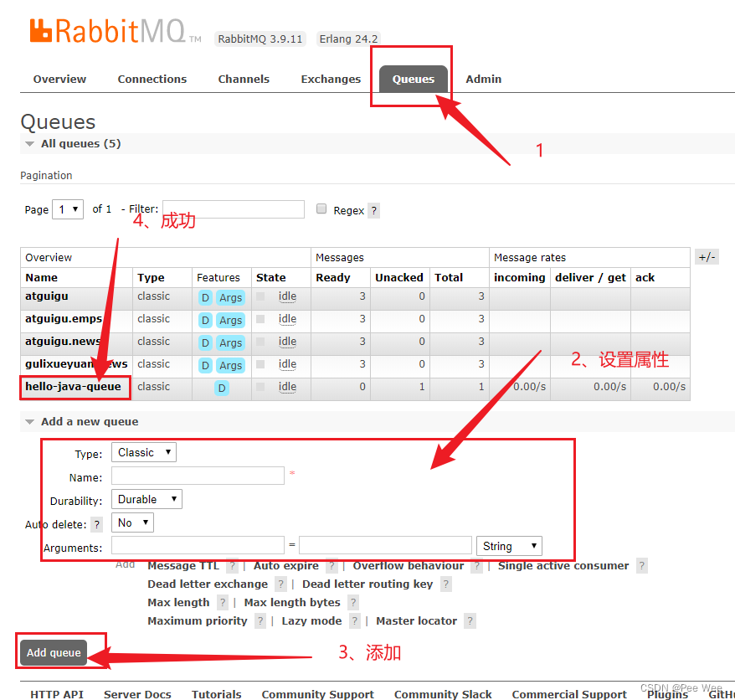
Task: Open the Regex help question mark icon
Action: click(x=372, y=209)
